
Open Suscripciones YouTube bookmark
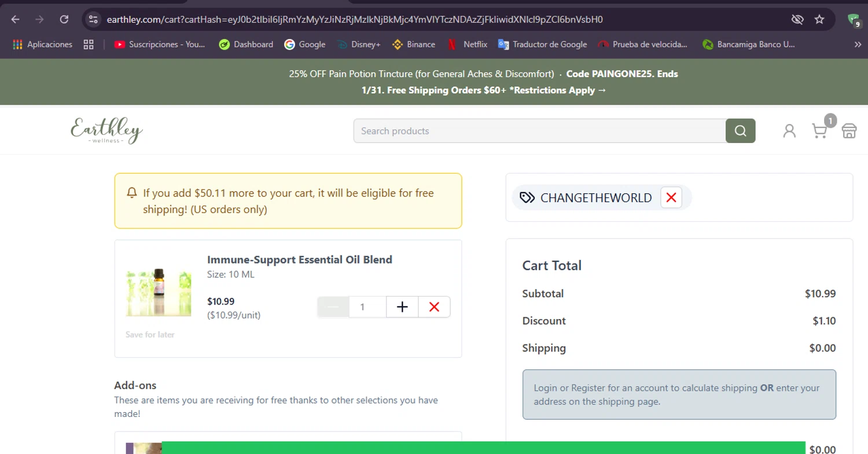pyautogui.click(x=160, y=45)
